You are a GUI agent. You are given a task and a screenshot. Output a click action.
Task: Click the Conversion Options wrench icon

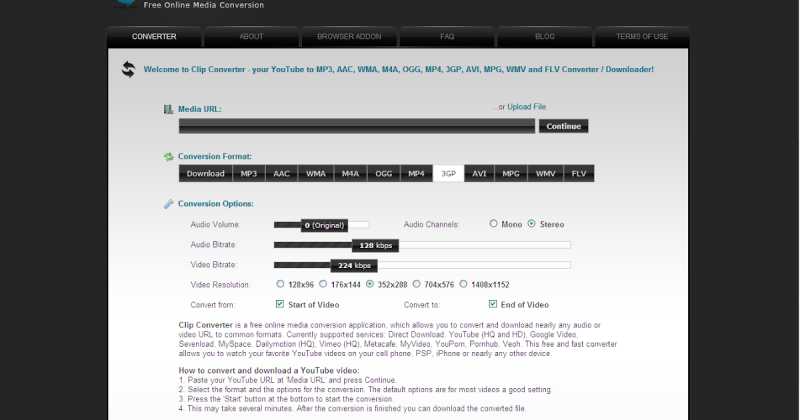click(168, 204)
